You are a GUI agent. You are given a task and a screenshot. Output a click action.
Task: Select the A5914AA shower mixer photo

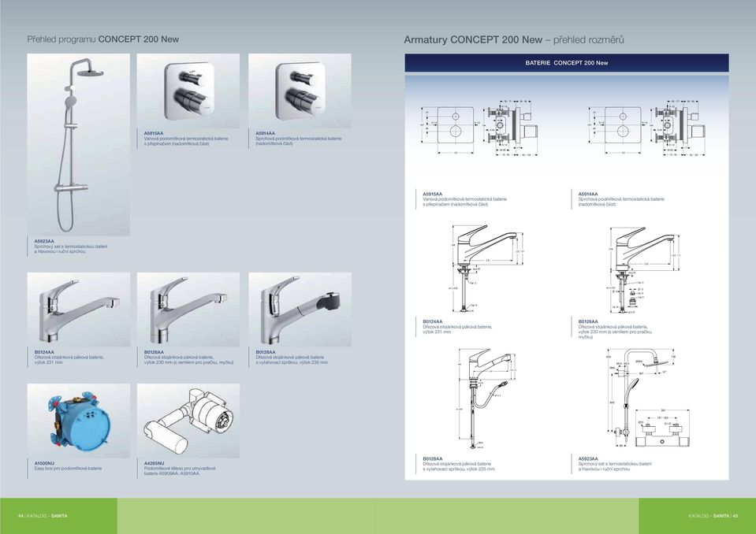pos(300,91)
